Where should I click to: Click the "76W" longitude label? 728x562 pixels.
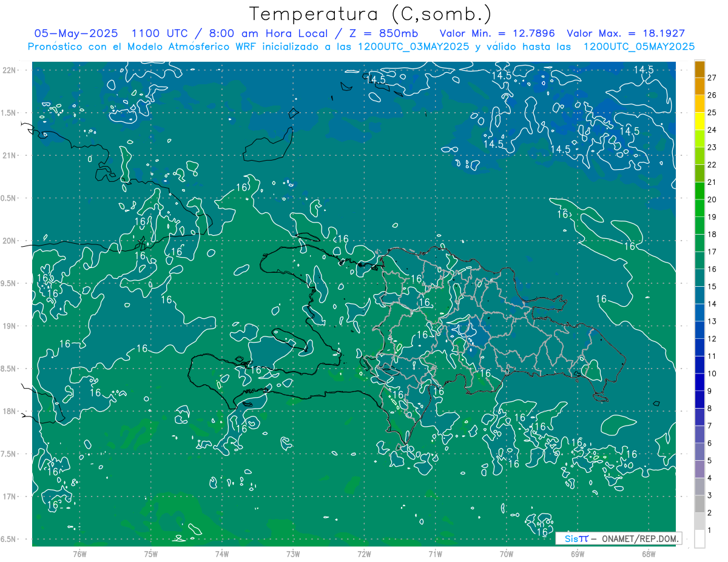click(79, 554)
